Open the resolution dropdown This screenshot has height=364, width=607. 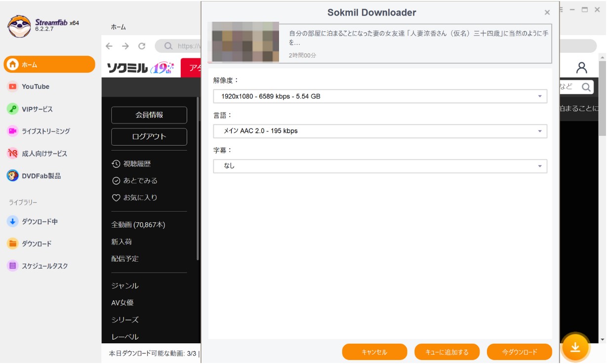(x=380, y=96)
